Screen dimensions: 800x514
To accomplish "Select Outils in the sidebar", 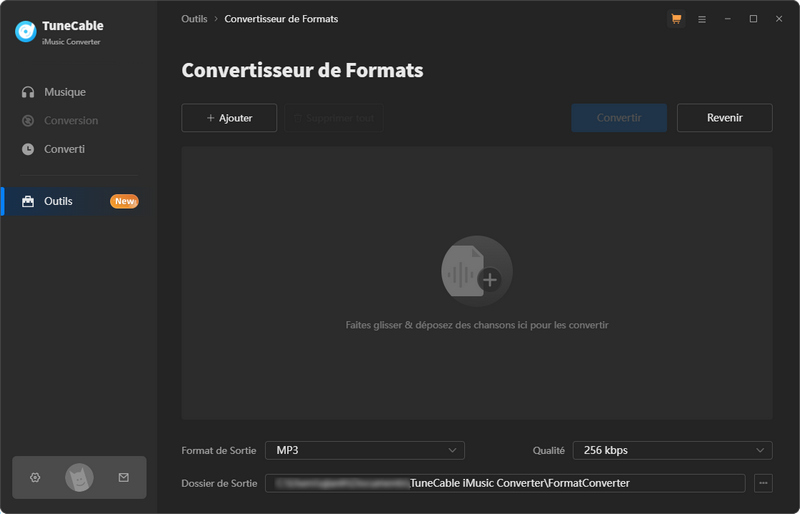I will [58, 201].
